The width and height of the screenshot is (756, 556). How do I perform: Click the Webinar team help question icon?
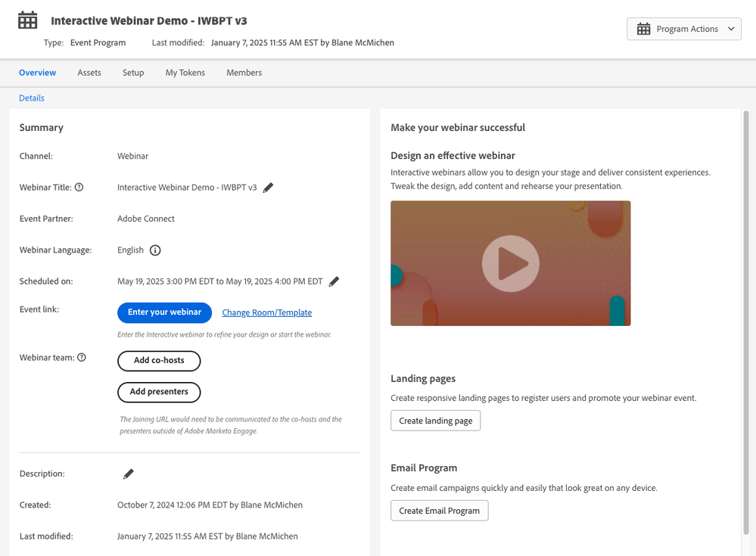82,357
